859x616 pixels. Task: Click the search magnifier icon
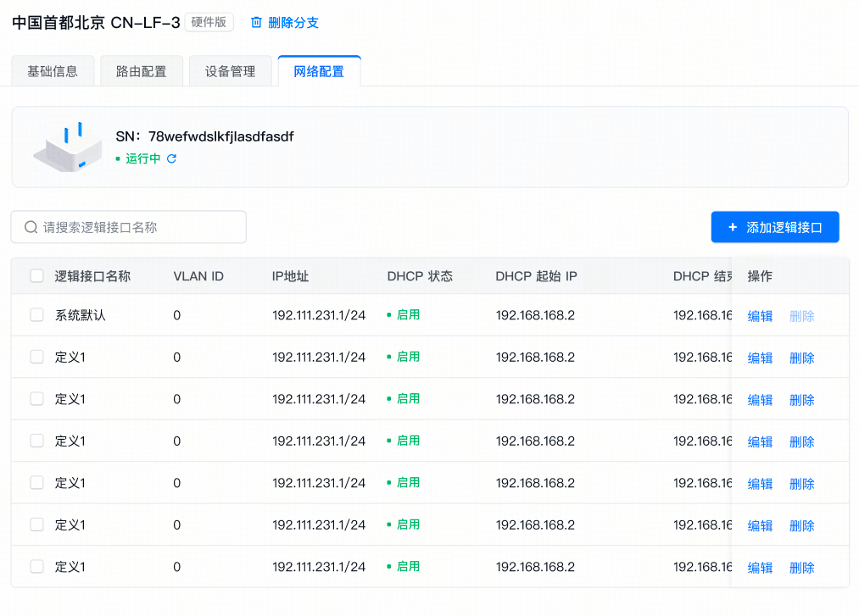click(31, 227)
